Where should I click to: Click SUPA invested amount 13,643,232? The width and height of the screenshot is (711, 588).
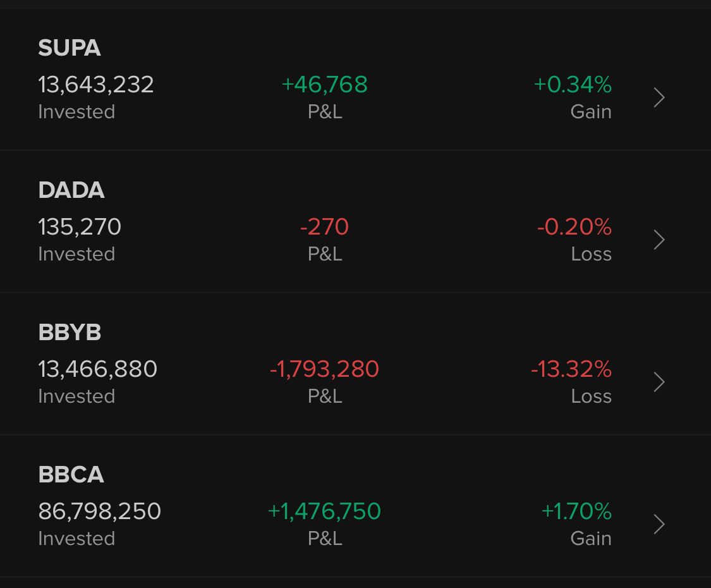click(x=96, y=85)
